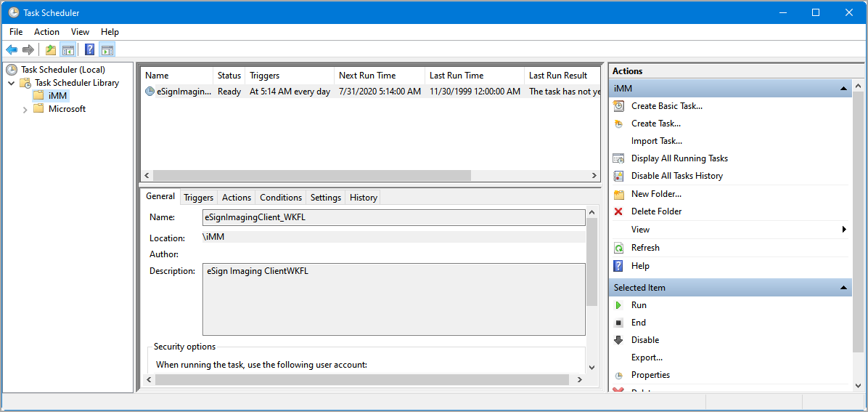Click the Microsoft folder icon in tree
This screenshot has height=412, width=868.
[38, 109]
